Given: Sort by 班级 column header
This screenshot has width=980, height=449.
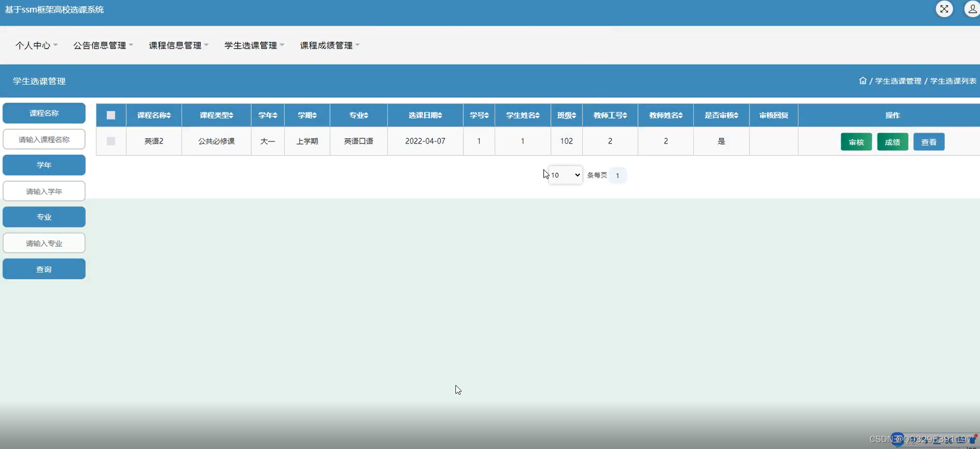Looking at the screenshot, I should 567,116.
